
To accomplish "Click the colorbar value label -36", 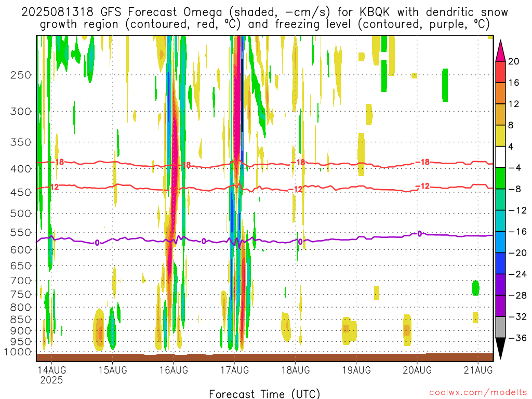I will (517, 338).
